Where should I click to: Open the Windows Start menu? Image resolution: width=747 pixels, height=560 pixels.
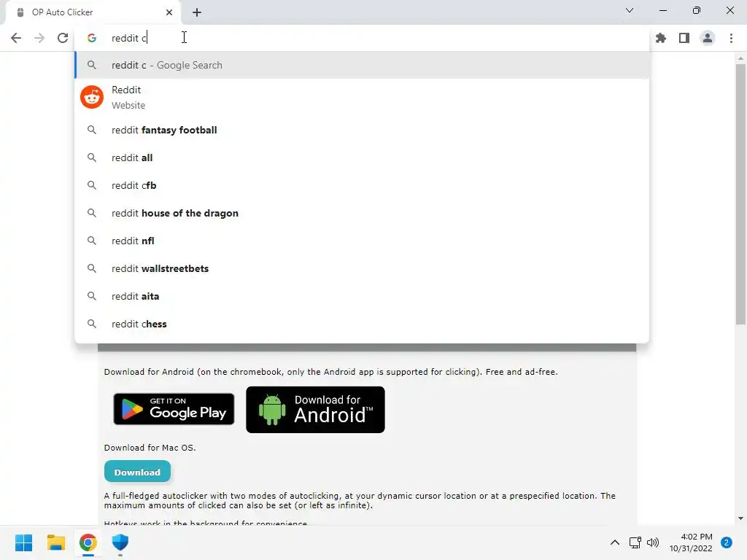[x=23, y=542]
